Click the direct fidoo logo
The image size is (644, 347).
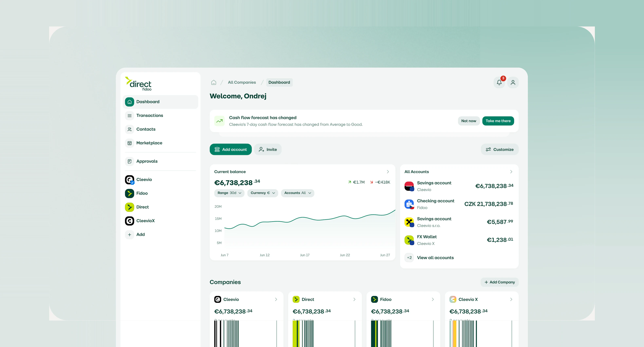pos(138,84)
